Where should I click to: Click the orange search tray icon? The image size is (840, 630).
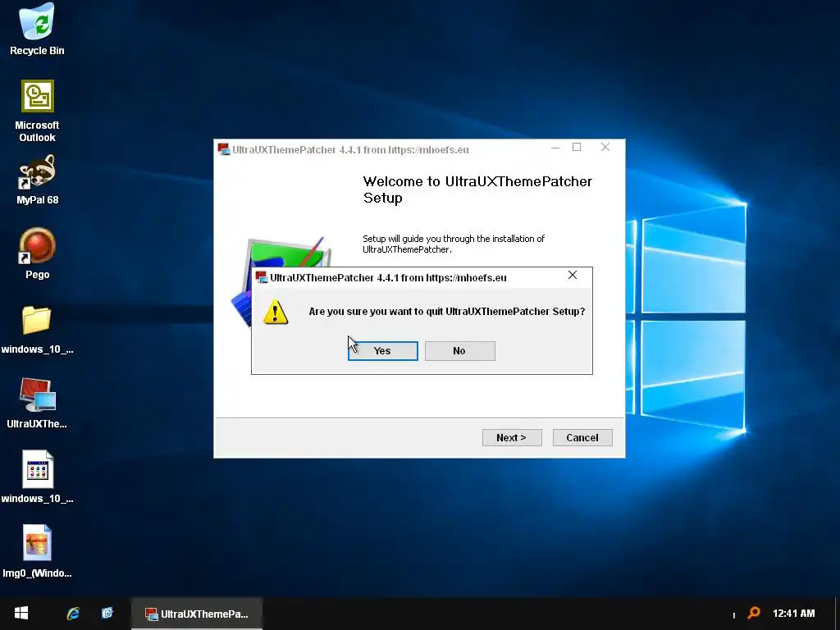click(x=755, y=613)
